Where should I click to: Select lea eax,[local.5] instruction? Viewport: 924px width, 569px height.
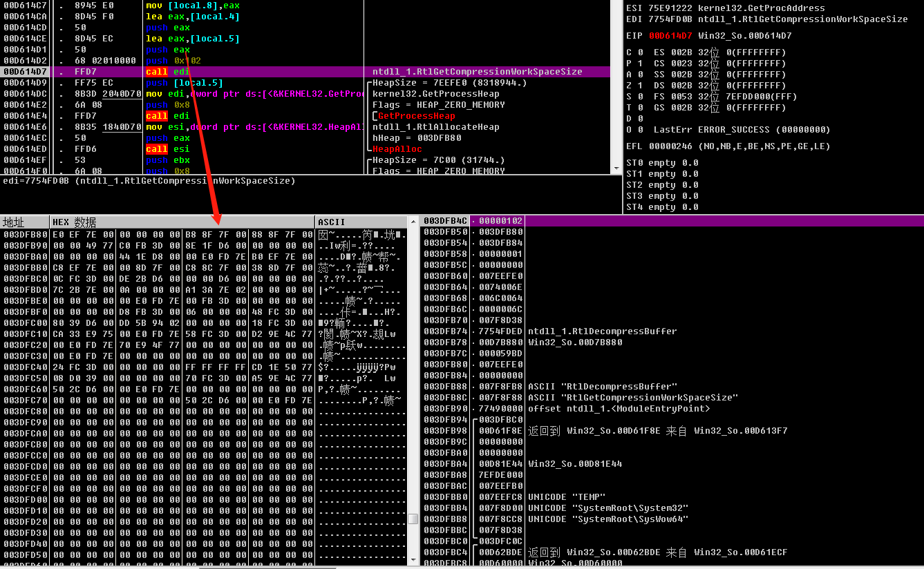click(x=193, y=39)
